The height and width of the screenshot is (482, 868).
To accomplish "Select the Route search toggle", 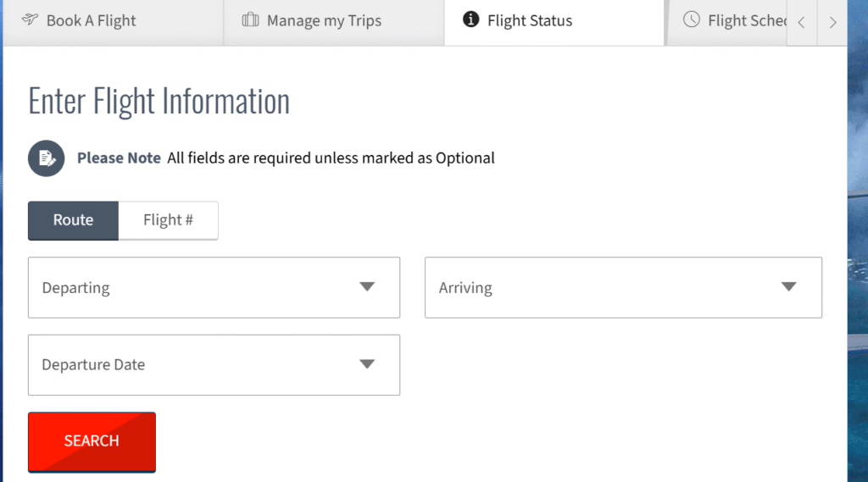I will point(73,220).
